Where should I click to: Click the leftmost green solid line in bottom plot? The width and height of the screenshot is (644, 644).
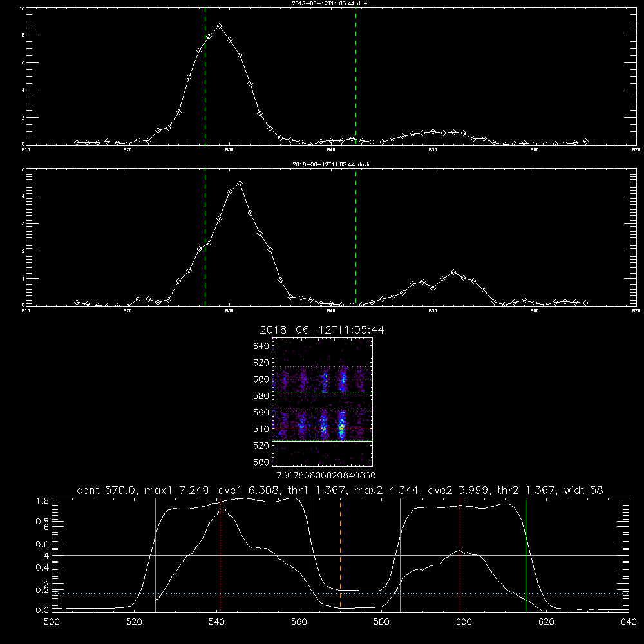pyautogui.click(x=155, y=554)
